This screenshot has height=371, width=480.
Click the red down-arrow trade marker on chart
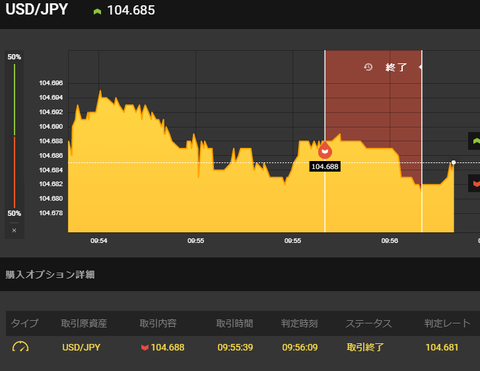pos(325,150)
